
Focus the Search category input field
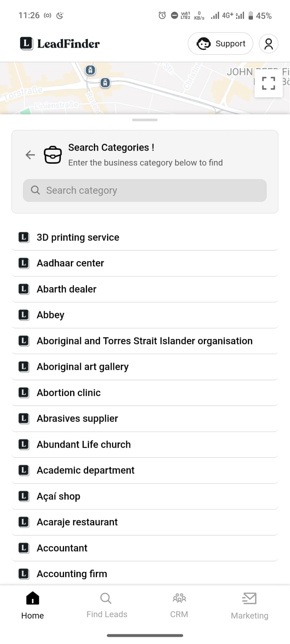coord(145,190)
